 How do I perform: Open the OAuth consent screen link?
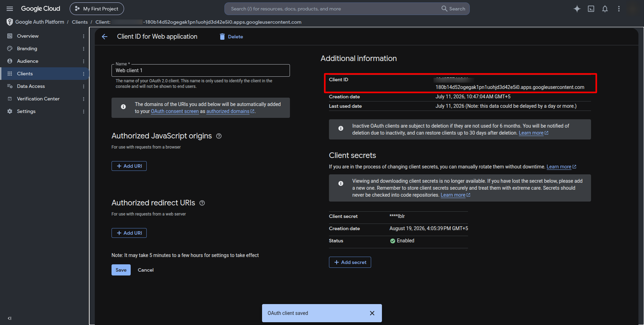175,111
